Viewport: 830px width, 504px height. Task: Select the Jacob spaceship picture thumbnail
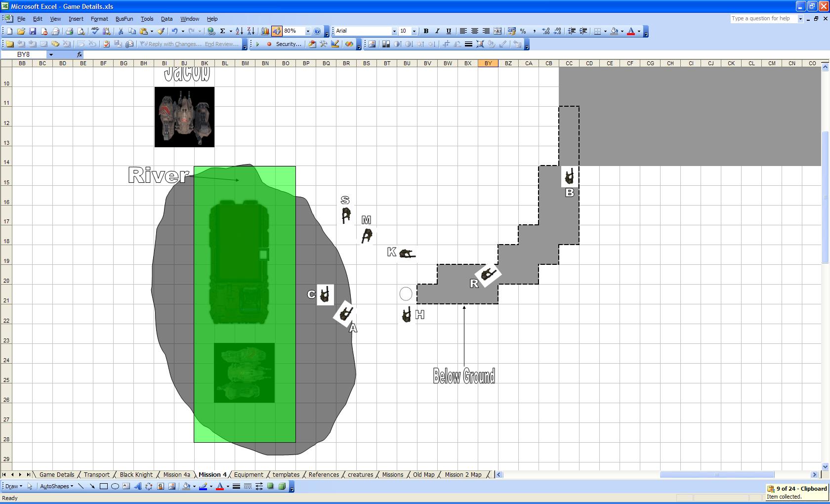184,117
